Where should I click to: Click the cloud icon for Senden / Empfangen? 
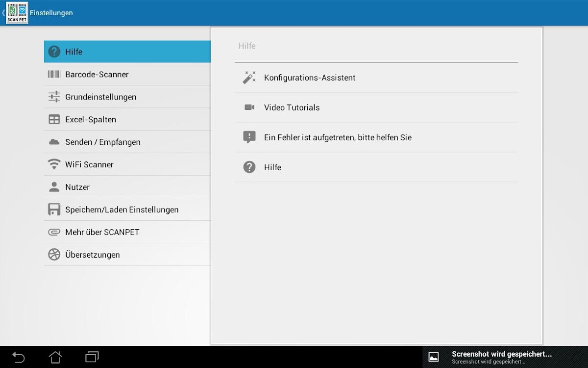[54, 142]
